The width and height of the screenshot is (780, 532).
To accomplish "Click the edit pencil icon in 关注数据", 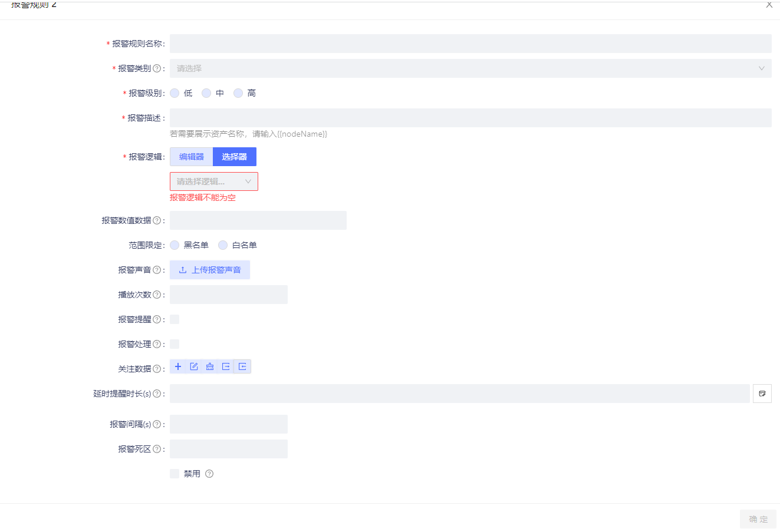I will (194, 366).
